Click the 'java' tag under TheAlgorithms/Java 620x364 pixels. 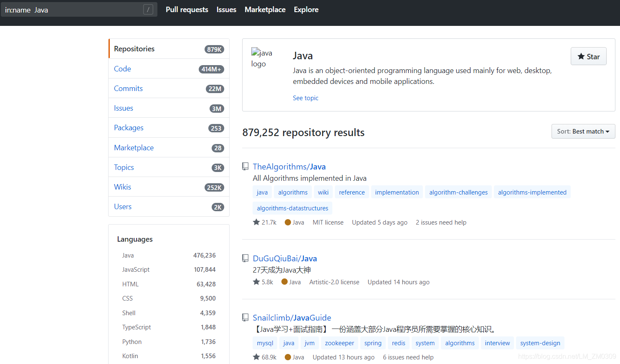262,192
